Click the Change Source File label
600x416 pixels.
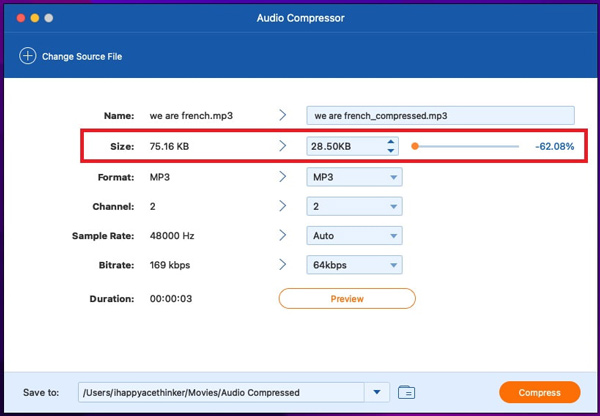pyautogui.click(x=82, y=57)
